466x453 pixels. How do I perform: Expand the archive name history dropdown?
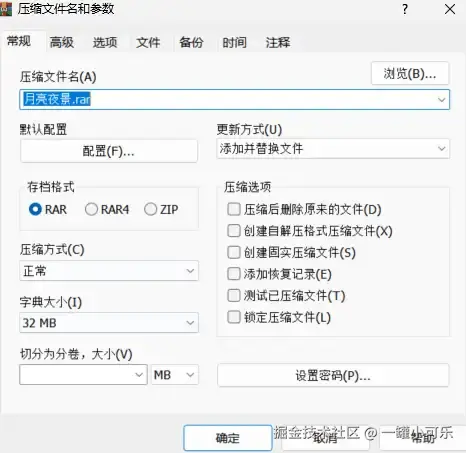[x=441, y=100]
